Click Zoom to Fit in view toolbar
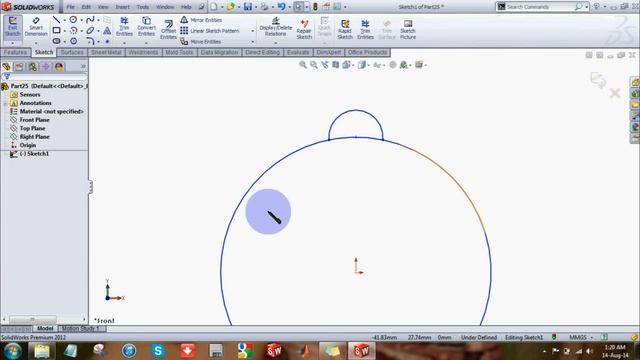 pyautogui.click(x=303, y=64)
